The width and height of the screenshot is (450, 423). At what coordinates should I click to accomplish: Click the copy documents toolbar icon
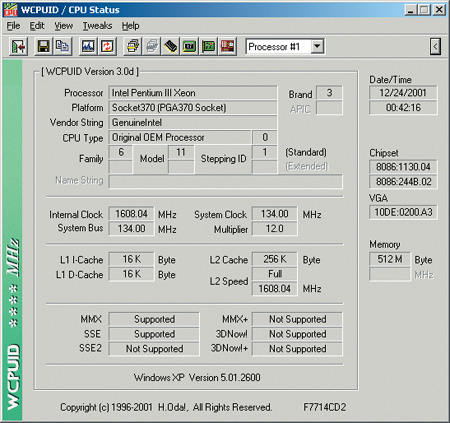tap(62, 46)
